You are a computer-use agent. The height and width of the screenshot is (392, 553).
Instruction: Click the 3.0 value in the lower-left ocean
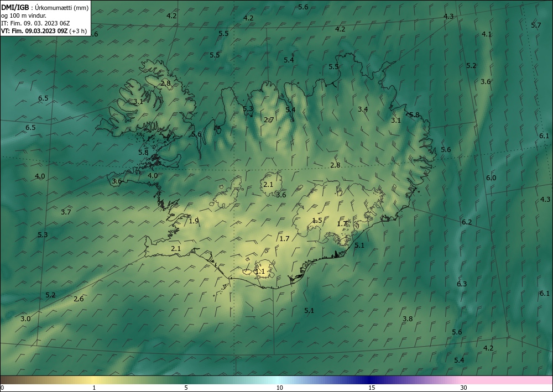25,319
